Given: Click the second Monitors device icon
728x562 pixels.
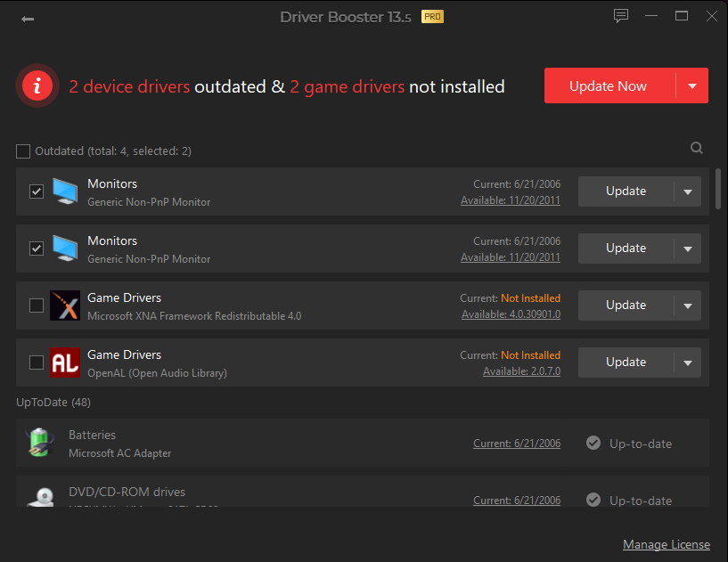Looking at the screenshot, I should click(x=65, y=248).
